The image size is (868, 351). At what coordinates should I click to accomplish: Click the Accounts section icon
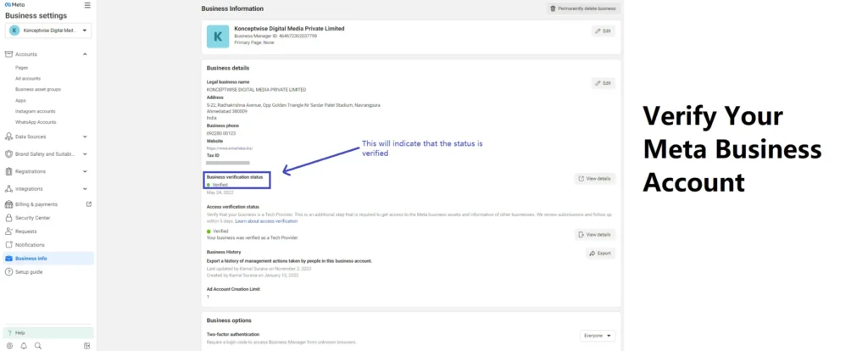tap(8, 54)
